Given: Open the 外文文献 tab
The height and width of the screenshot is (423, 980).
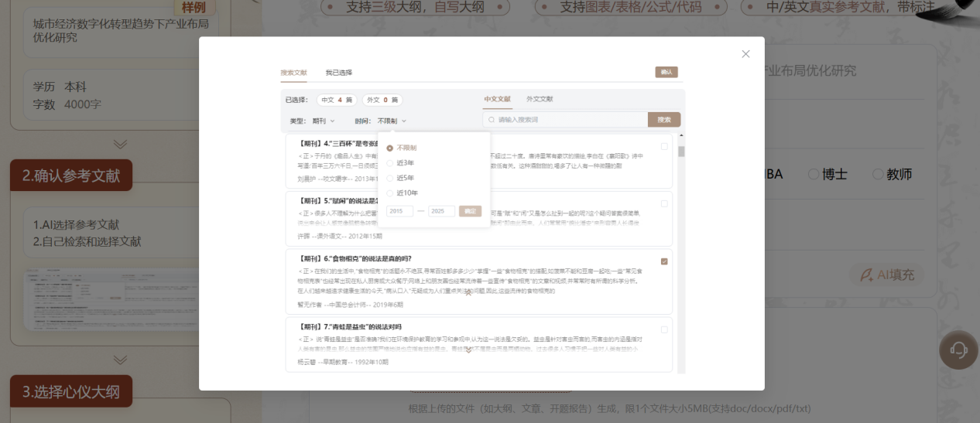Looking at the screenshot, I should click(x=540, y=100).
